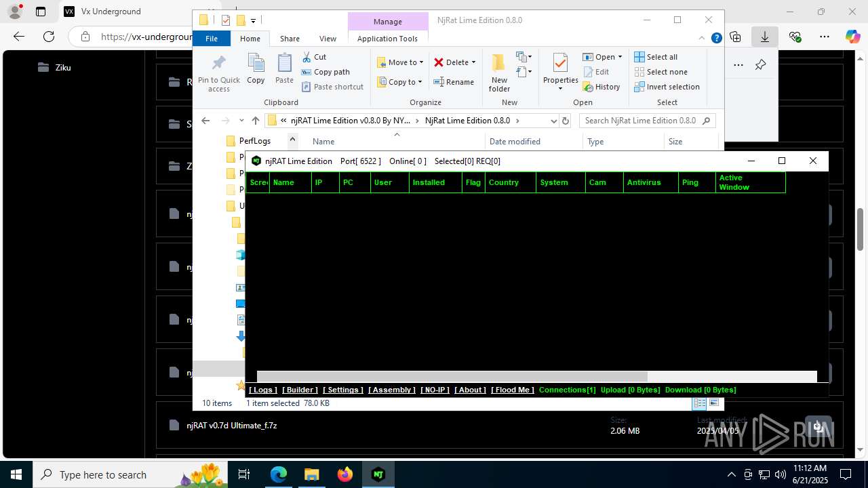Switch to the Home ribbon tab

(x=250, y=39)
